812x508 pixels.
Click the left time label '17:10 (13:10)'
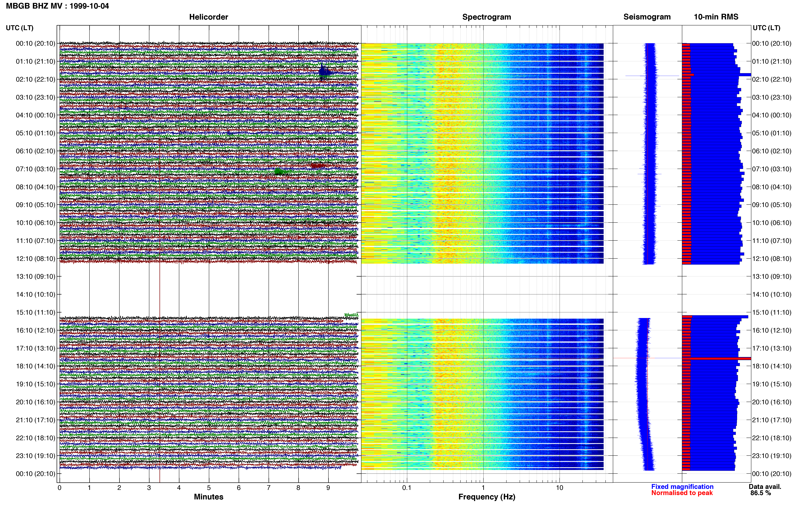point(36,348)
